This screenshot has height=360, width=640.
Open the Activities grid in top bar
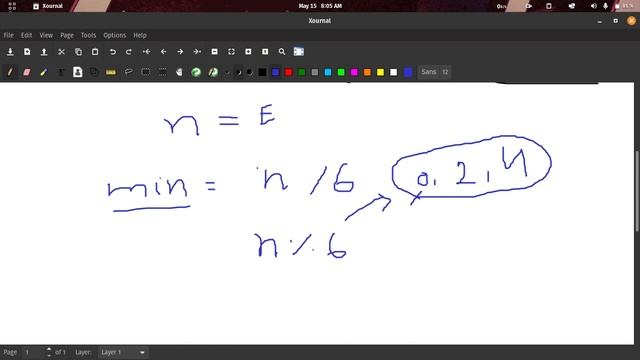click(12, 6)
